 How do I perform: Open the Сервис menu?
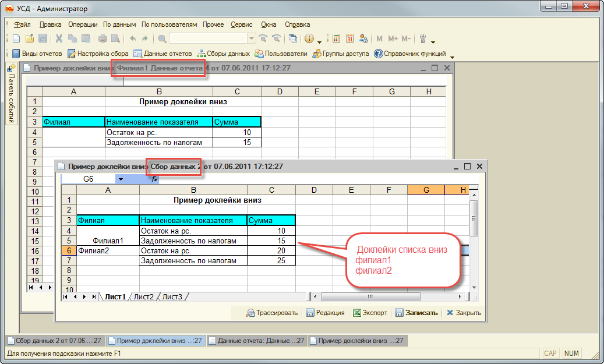coord(241,24)
